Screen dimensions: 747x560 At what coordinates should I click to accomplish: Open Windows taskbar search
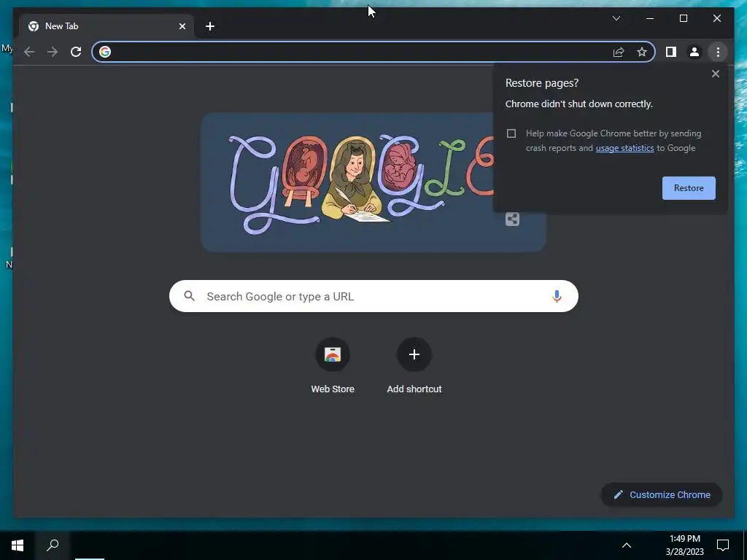[53, 545]
